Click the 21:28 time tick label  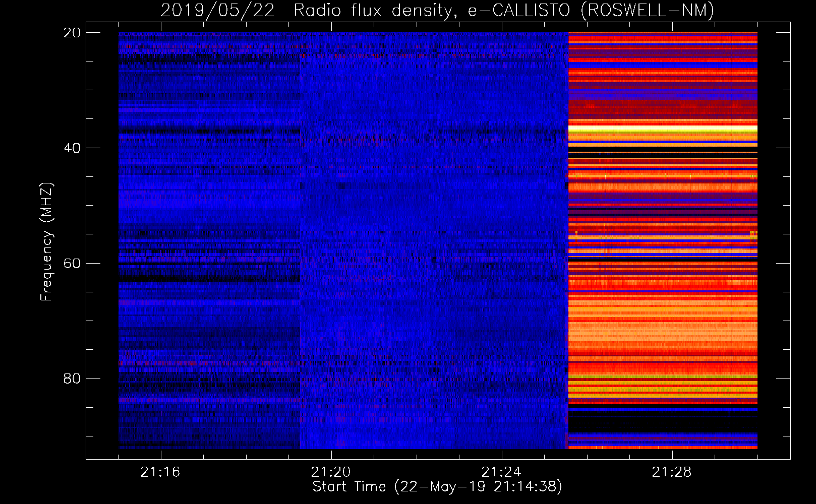pyautogui.click(x=672, y=472)
